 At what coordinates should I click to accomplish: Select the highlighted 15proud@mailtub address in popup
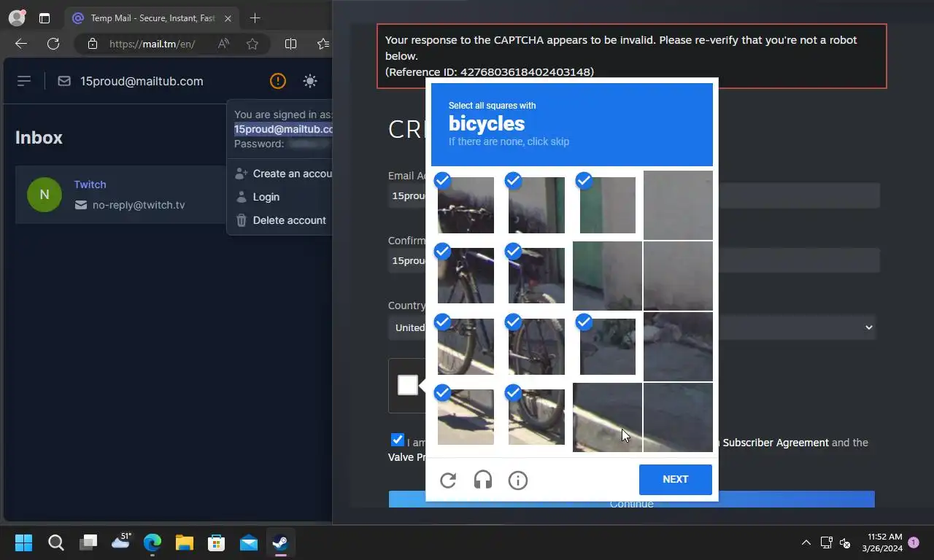point(283,129)
